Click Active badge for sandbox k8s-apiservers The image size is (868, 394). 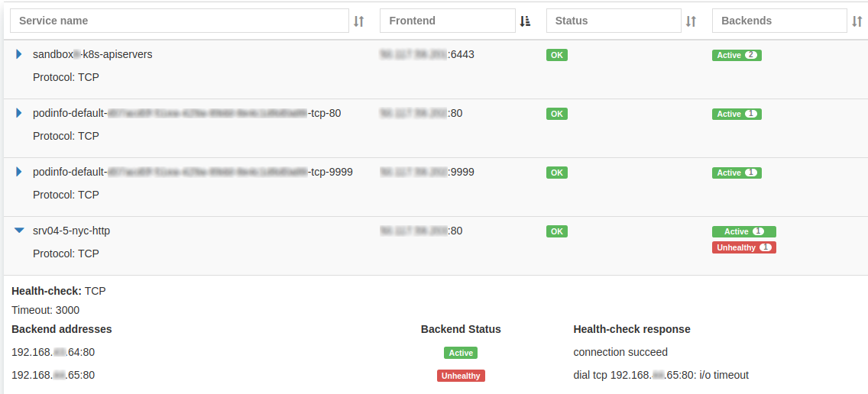tap(737, 55)
